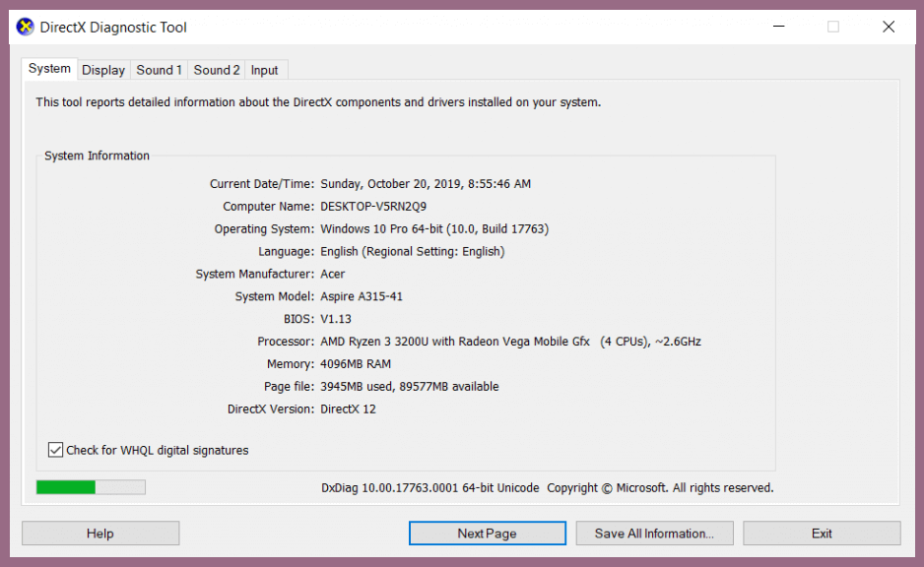Exit the diagnostic tool via Exit button

tap(822, 534)
